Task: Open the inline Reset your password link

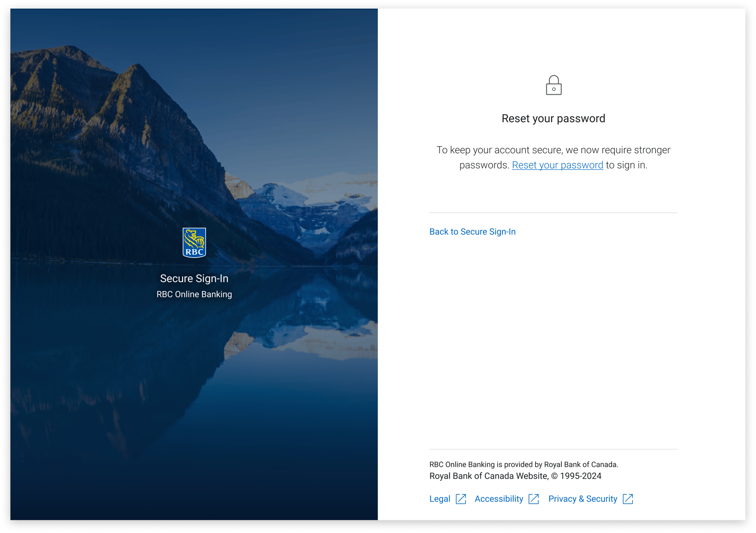Action: pos(557,165)
